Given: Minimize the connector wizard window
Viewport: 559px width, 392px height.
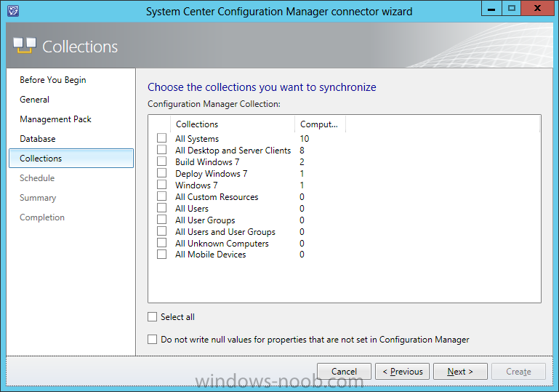Looking at the screenshot, I should click(491, 8).
